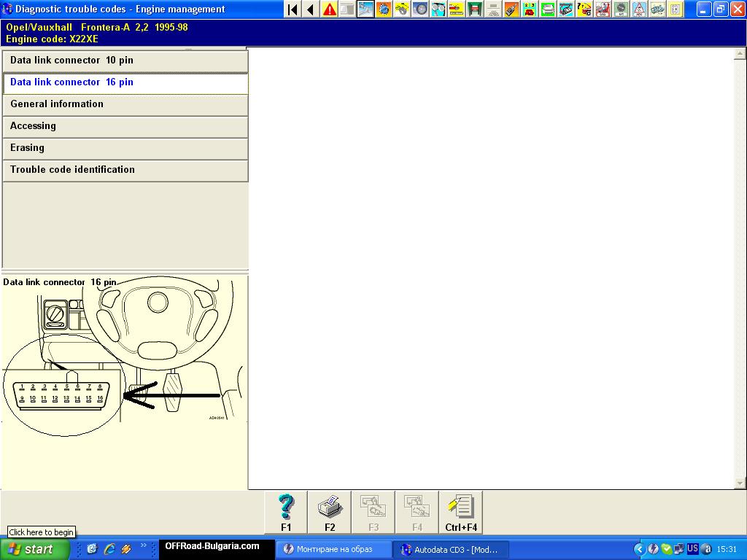The width and height of the screenshot is (747, 560).
Task: Click the greyed-out panel icon beside the warning triangle
Action: [347, 9]
